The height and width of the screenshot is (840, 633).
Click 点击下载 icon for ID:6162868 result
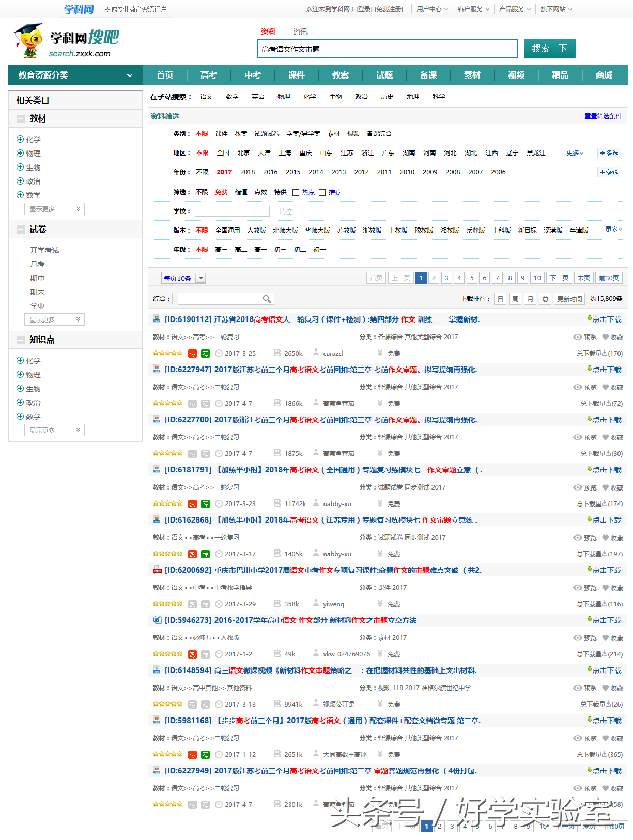(590, 520)
